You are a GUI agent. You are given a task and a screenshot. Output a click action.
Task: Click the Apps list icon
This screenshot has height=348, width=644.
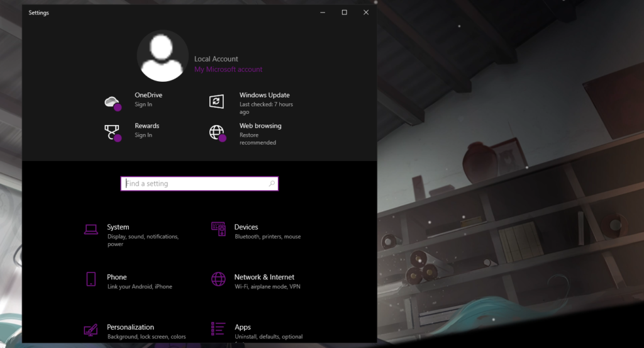pyautogui.click(x=218, y=329)
